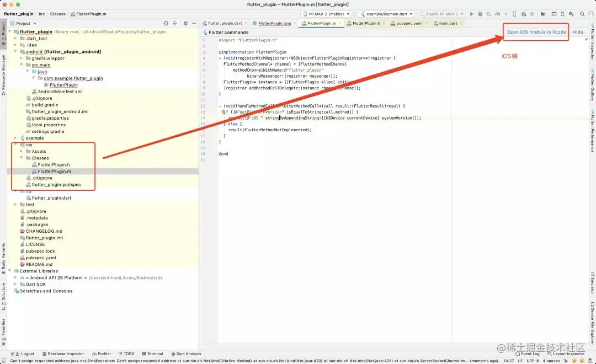Select AndroidManifest.xml in project tree
596x364 pixels.
60,92
